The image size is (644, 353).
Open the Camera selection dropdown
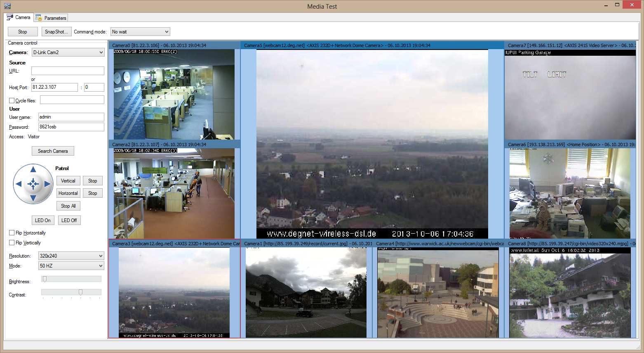point(68,52)
